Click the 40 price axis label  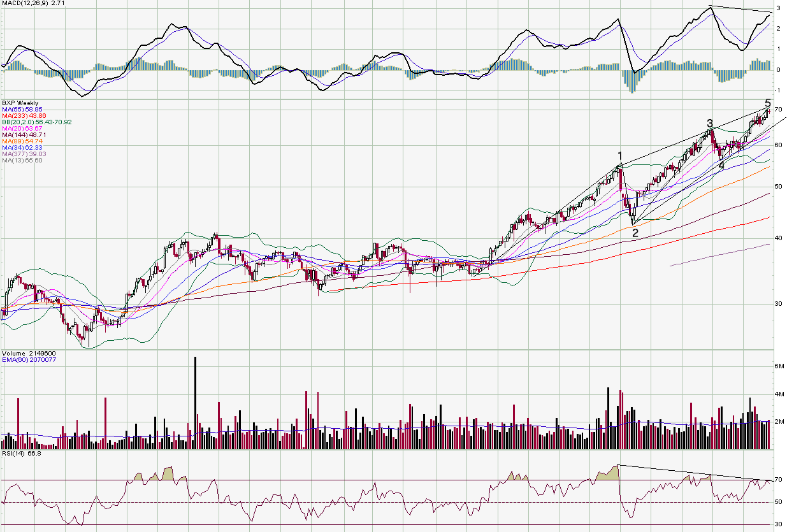point(779,238)
